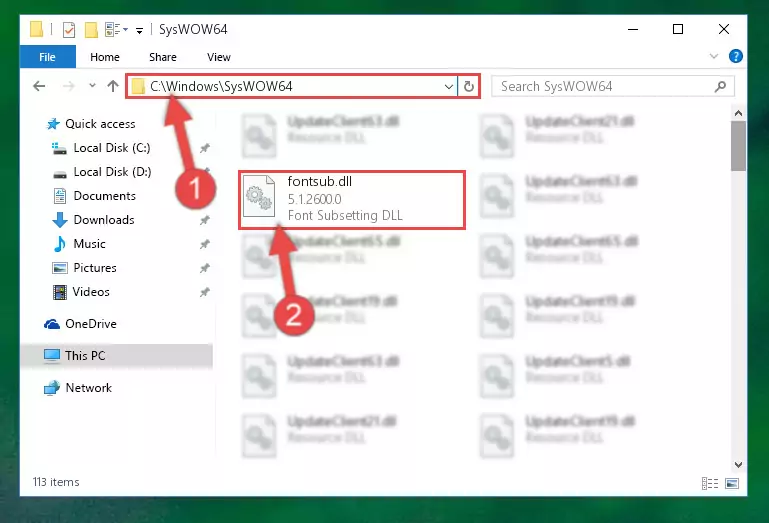Open Downloads in the navigation pane

point(104,220)
